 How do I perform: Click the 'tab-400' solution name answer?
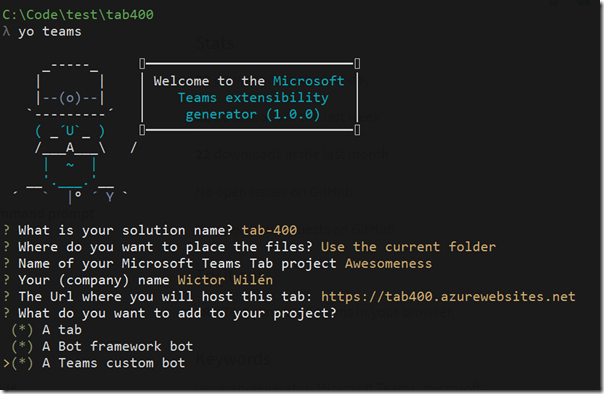click(x=269, y=230)
